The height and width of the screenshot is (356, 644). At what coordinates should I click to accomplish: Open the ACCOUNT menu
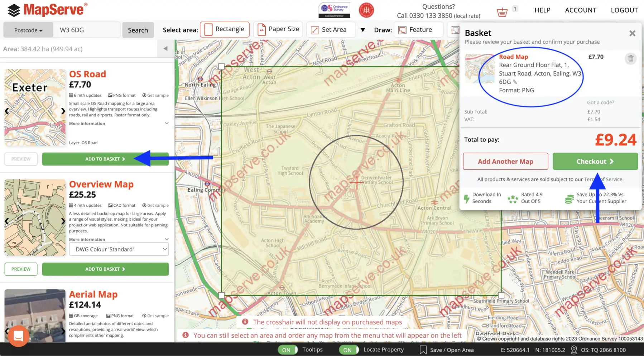click(581, 10)
